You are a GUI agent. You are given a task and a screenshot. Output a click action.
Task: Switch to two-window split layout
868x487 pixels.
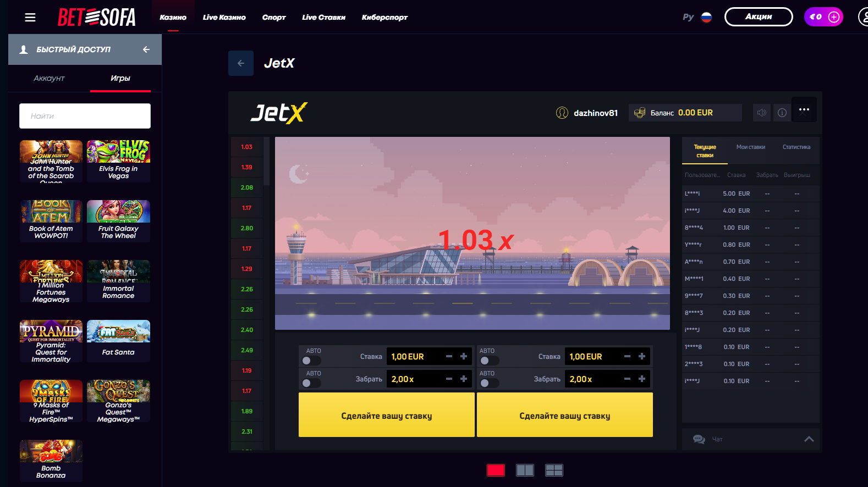(525, 470)
